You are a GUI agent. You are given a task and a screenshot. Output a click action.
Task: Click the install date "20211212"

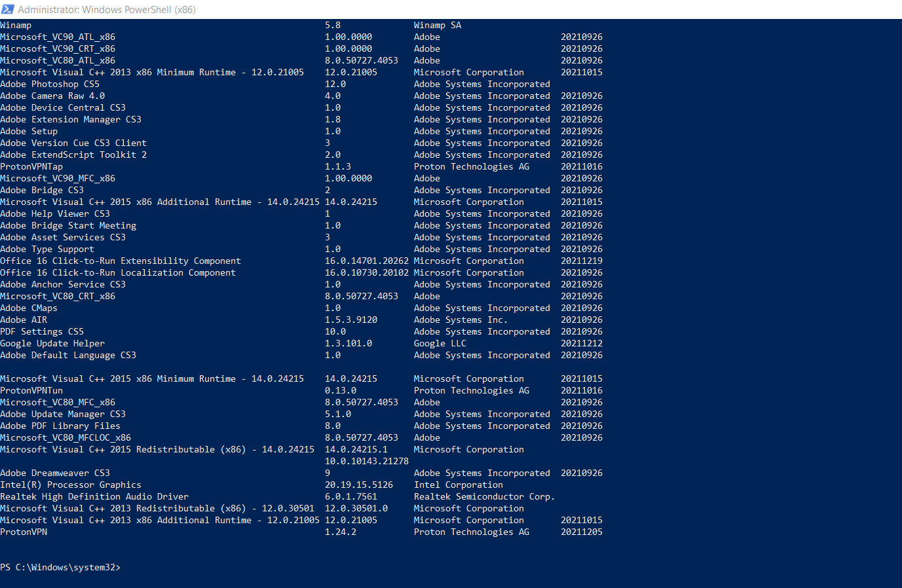[x=582, y=344]
